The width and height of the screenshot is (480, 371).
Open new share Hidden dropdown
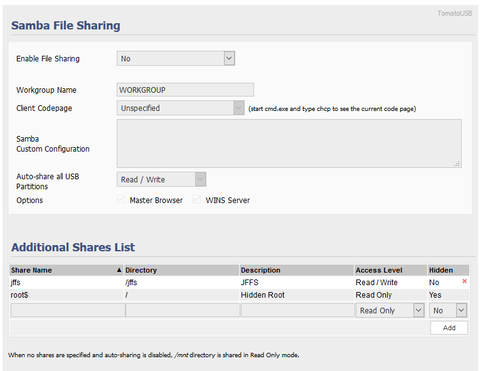click(x=448, y=310)
